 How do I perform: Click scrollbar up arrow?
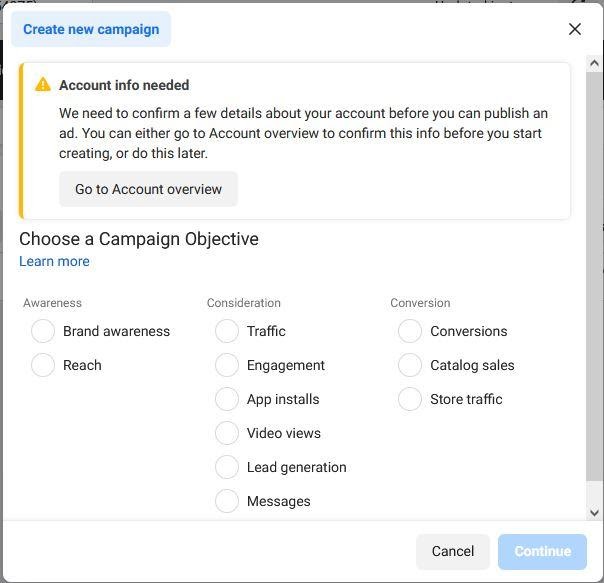pos(594,63)
